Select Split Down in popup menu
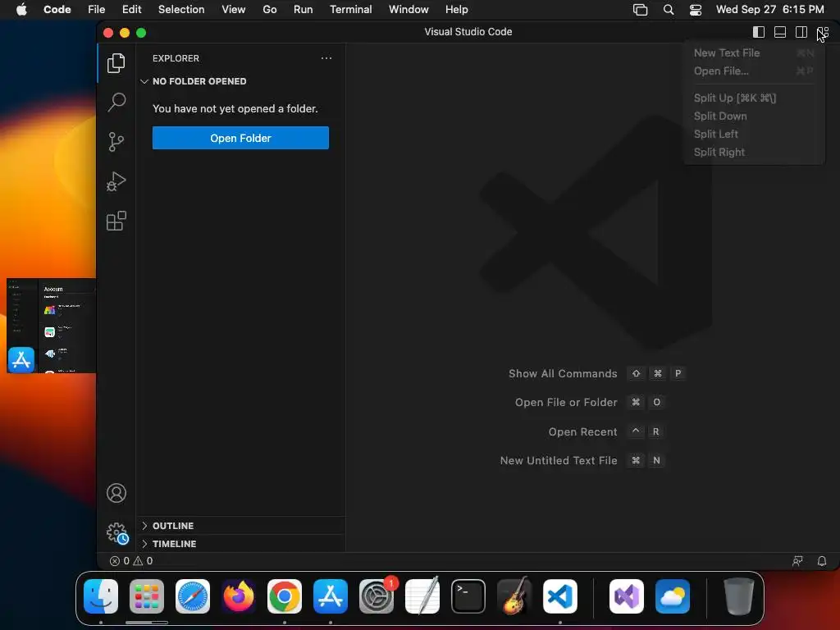 [x=754, y=116]
